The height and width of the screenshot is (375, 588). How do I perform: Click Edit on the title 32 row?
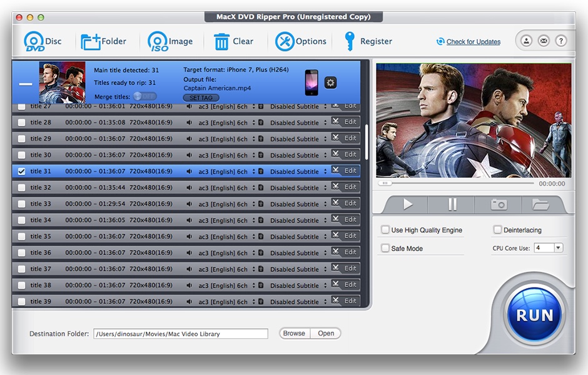(x=350, y=187)
